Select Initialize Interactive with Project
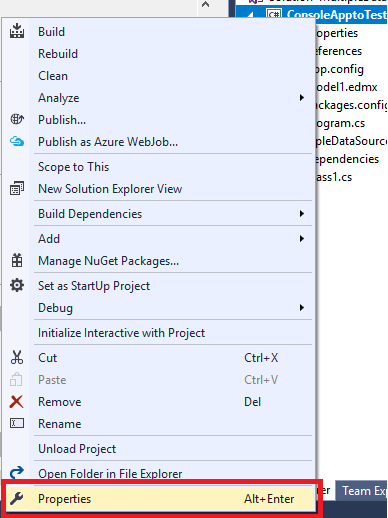This screenshot has width=388, height=518. [158, 333]
